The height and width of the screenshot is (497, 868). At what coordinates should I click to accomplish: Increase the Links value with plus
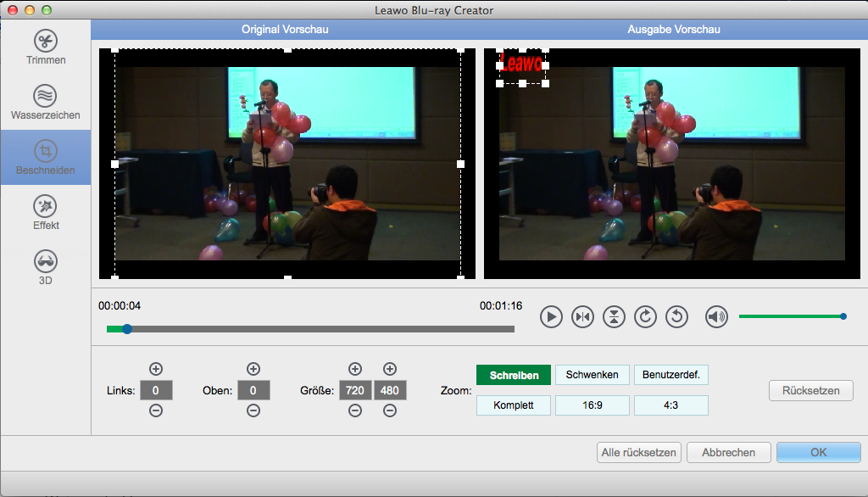156,369
